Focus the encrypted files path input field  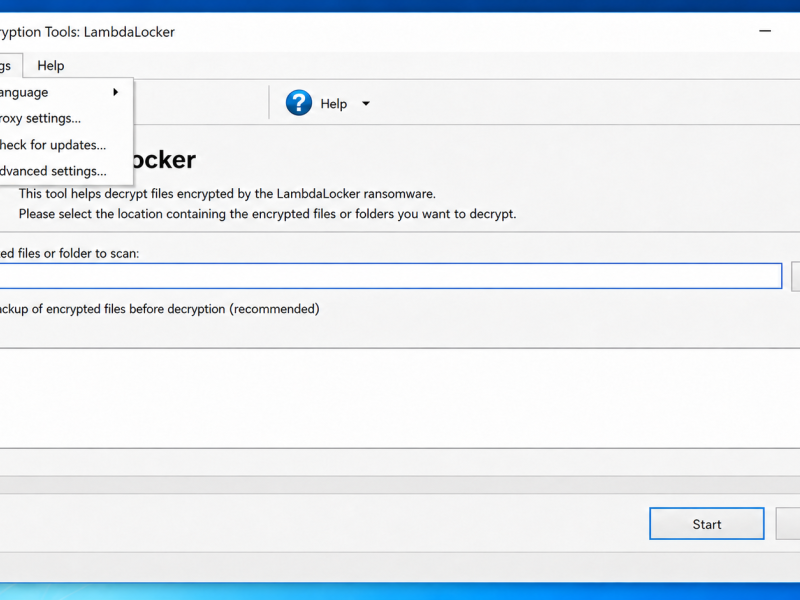tap(390, 276)
